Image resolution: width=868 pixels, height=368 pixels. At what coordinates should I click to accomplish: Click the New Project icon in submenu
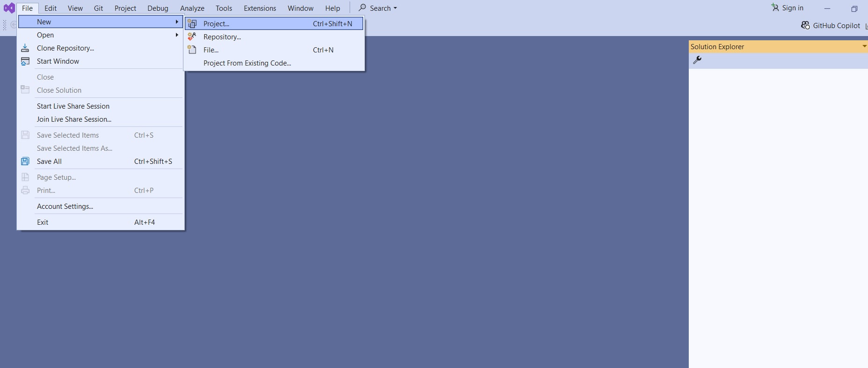(x=192, y=24)
